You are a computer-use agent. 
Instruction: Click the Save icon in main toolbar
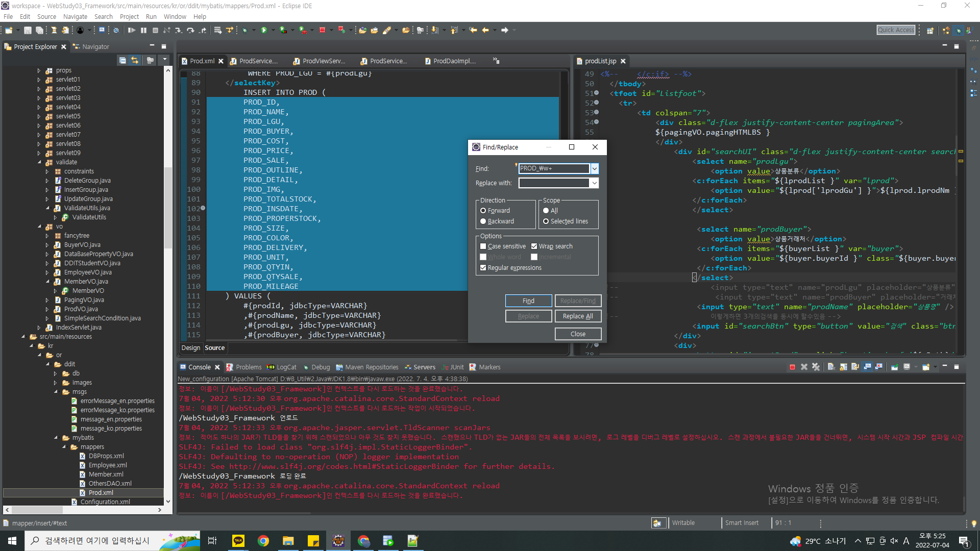click(28, 31)
